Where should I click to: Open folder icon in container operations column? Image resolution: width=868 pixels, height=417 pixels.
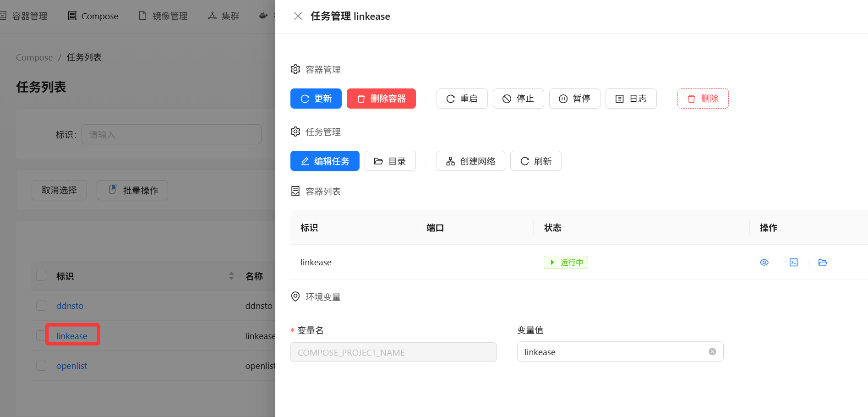click(823, 263)
